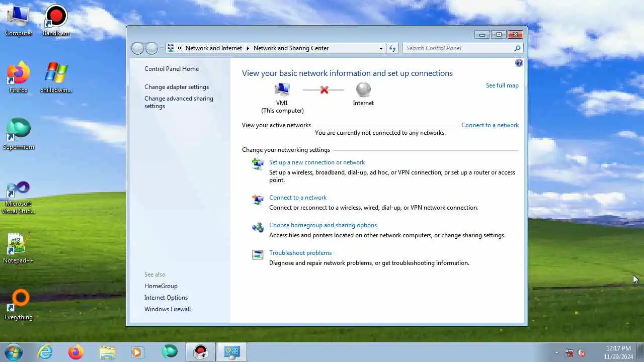Go to Control Panel Home

coord(172,69)
